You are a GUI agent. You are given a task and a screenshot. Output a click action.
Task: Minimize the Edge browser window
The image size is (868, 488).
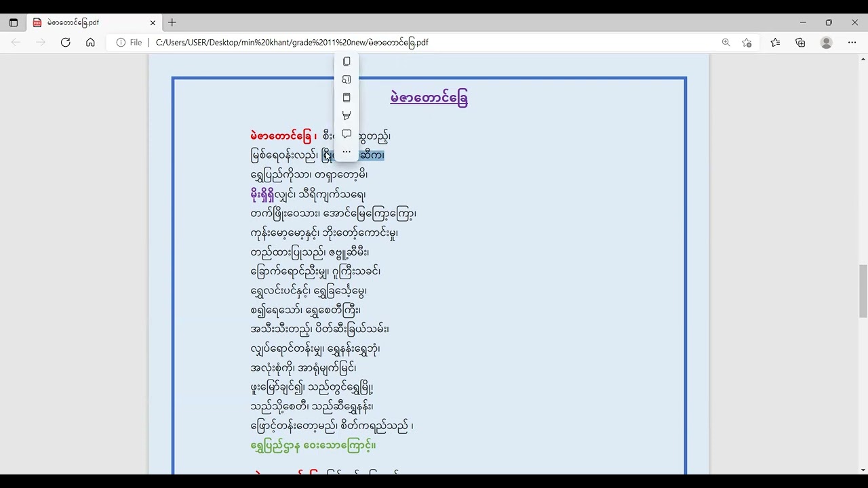tap(803, 22)
